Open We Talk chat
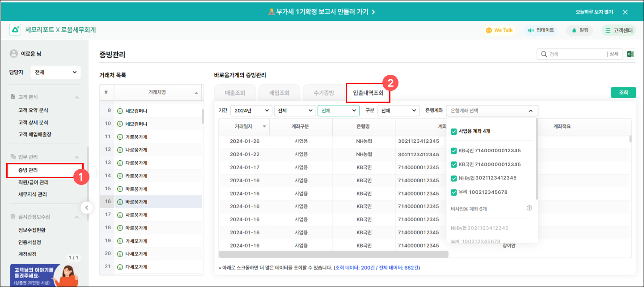This screenshot has height=287, width=644. (x=499, y=30)
